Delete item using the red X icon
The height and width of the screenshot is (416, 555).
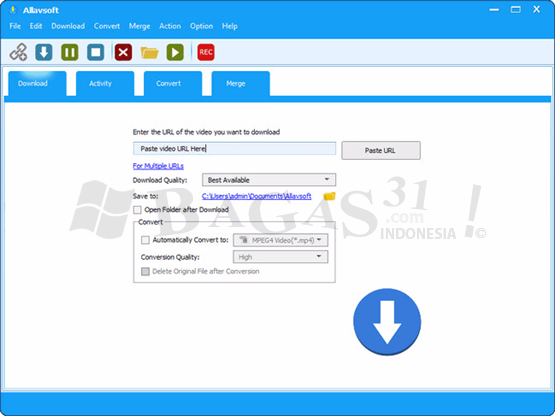pyautogui.click(x=123, y=52)
